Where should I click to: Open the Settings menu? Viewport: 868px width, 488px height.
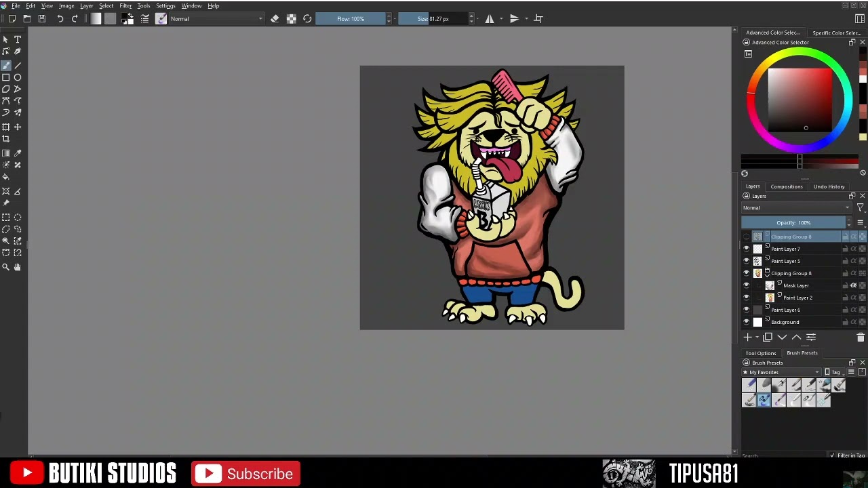[x=165, y=5]
